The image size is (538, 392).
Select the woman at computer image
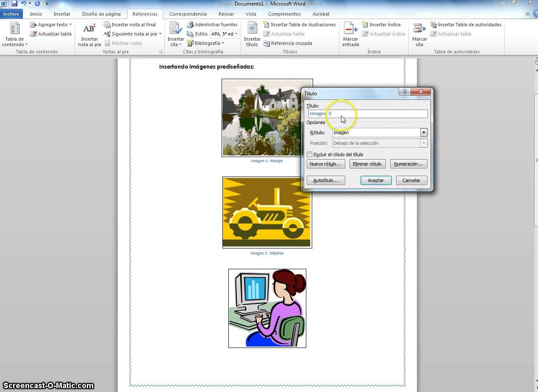pyautogui.click(x=267, y=308)
